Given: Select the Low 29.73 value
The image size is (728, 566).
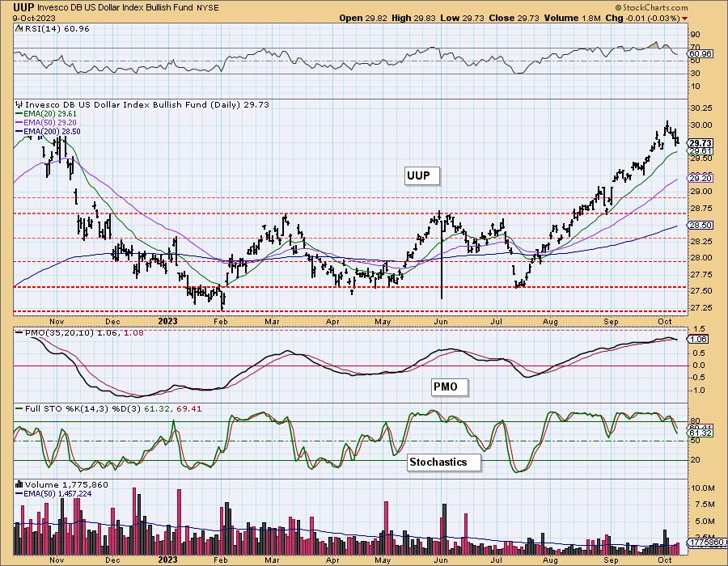Looking at the screenshot, I should [x=462, y=18].
